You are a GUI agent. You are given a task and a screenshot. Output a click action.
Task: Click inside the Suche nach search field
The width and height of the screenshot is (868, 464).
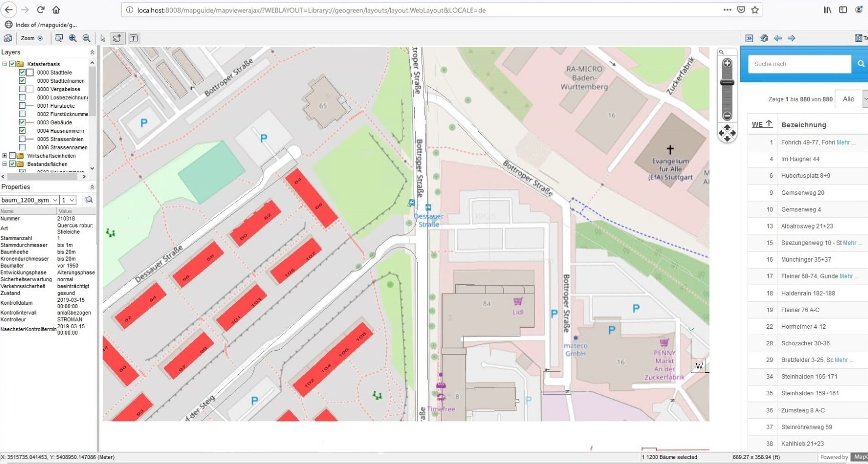(799, 64)
